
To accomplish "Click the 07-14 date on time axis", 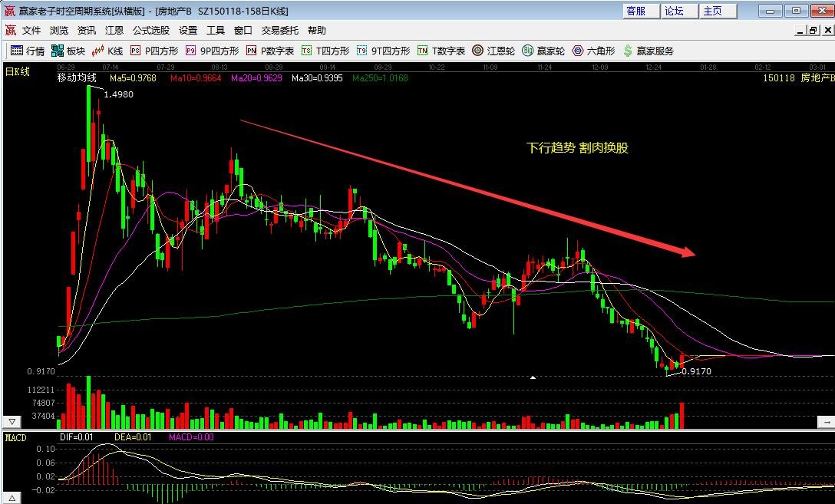I will (x=111, y=68).
